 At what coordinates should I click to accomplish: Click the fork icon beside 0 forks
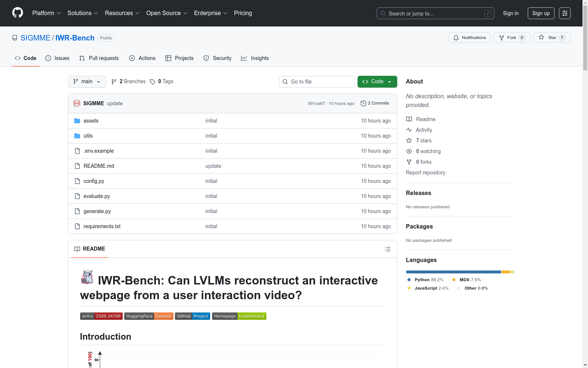coord(409,162)
